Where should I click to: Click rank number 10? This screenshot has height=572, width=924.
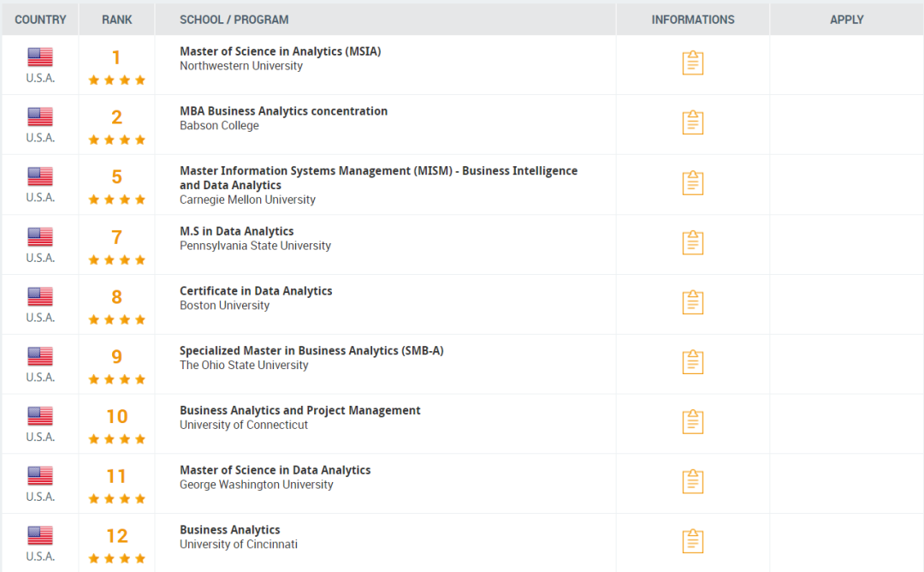pos(116,416)
